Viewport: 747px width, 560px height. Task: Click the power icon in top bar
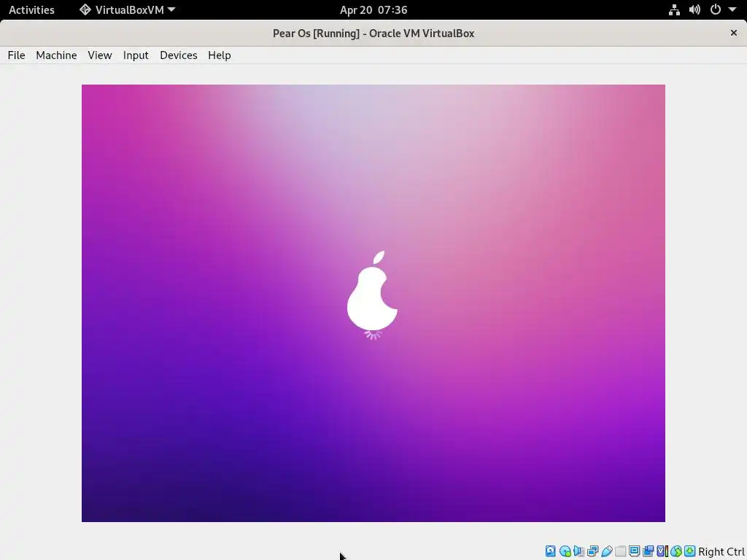715,9
